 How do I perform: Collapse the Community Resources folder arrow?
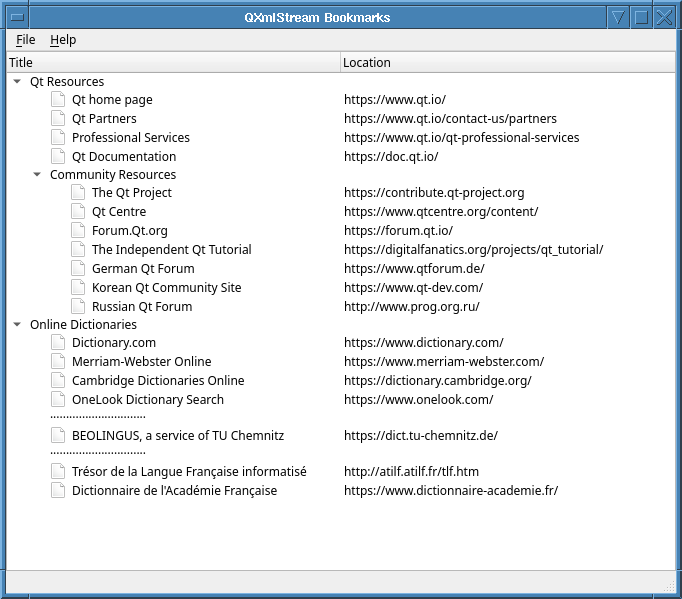(x=37, y=175)
